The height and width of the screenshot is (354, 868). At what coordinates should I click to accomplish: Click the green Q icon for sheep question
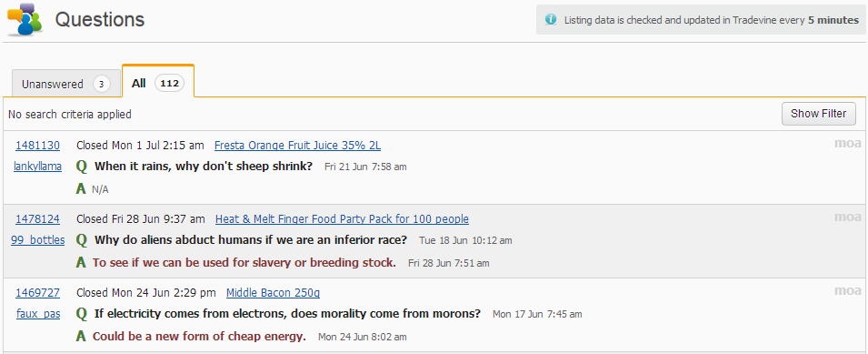point(82,167)
